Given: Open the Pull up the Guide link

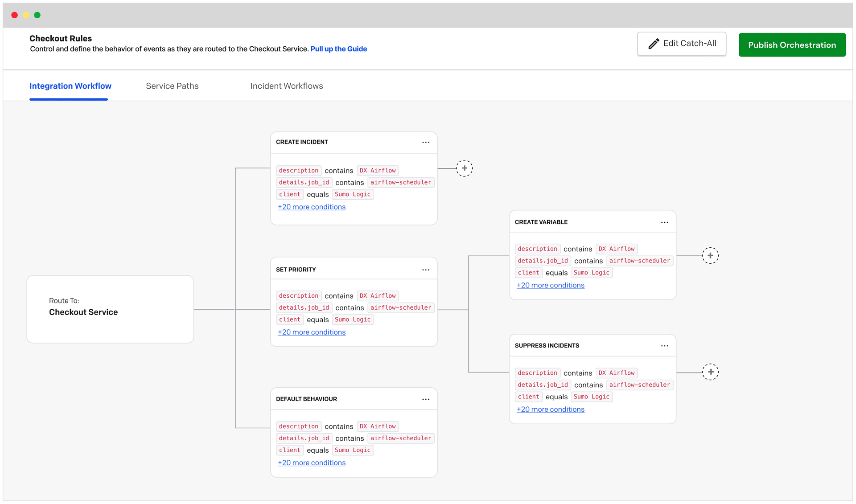Looking at the screenshot, I should click(338, 49).
